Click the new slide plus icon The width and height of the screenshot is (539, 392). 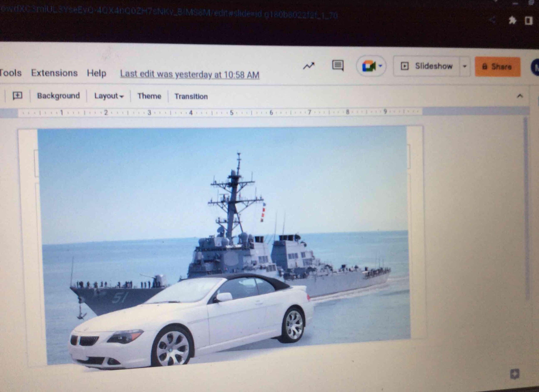tap(17, 96)
